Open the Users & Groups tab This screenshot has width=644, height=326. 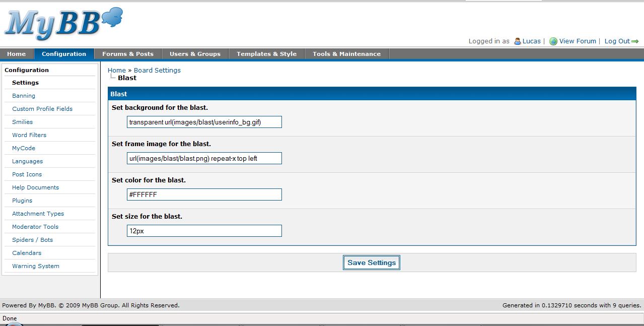click(x=195, y=54)
